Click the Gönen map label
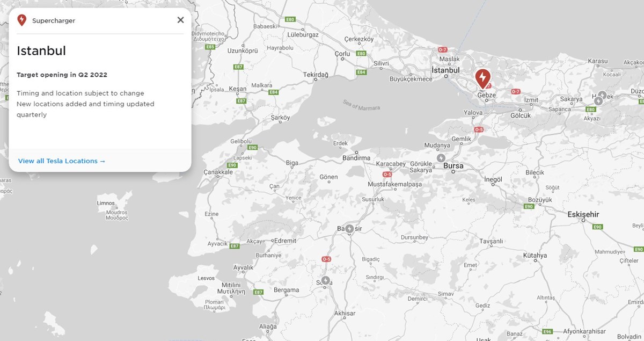 (328, 177)
